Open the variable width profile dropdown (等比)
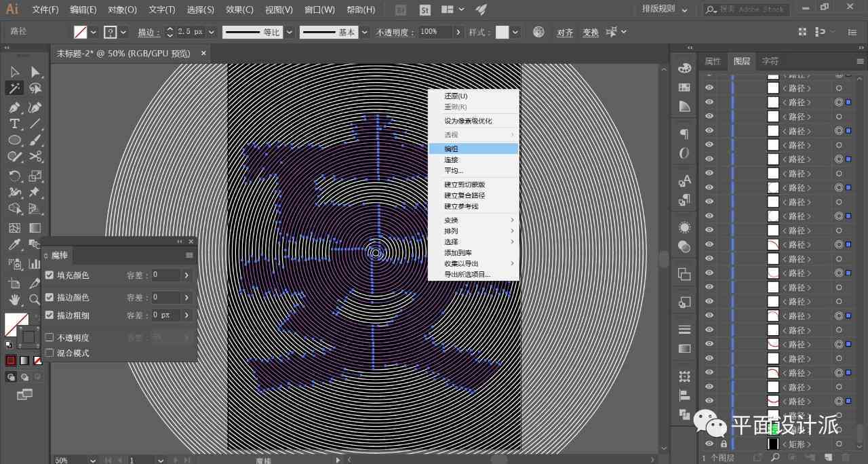Viewport: 868px width, 464px height. tap(290, 32)
